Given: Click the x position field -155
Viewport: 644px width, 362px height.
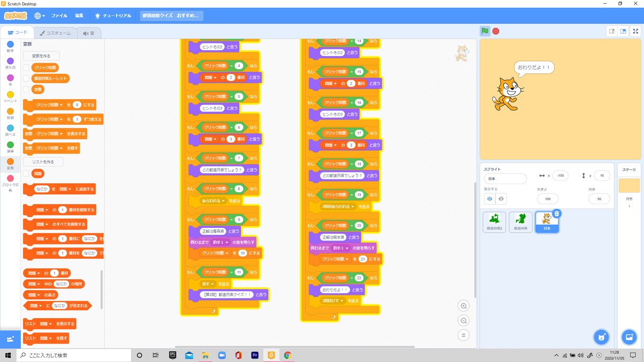Looking at the screenshot, I should pos(560,176).
